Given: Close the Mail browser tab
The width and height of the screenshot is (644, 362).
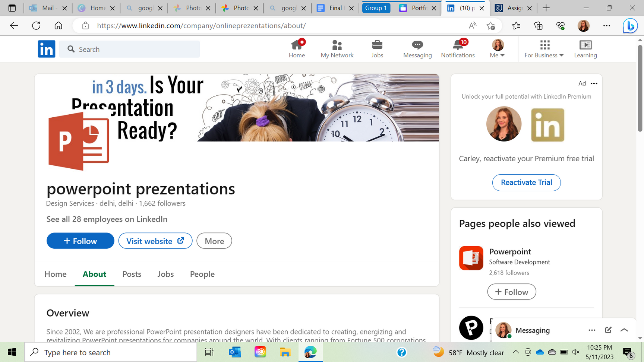Looking at the screenshot, I should (64, 8).
